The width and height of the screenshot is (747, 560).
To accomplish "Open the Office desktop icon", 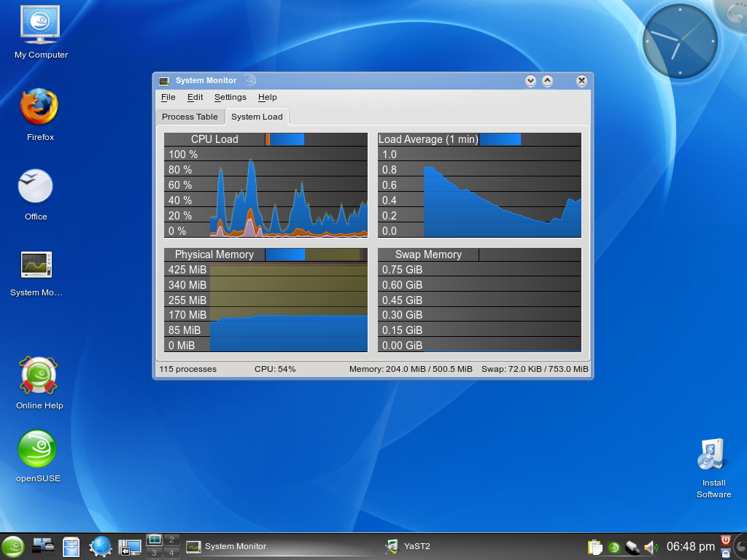I will pyautogui.click(x=36, y=194).
